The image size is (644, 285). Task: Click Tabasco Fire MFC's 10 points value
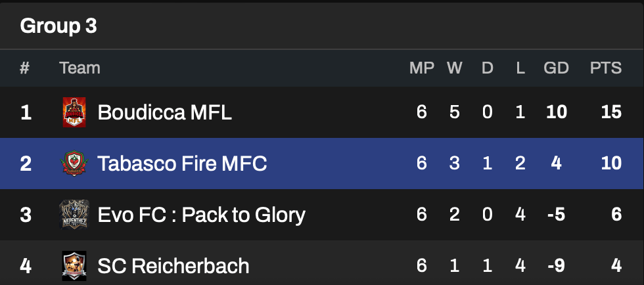(x=610, y=163)
